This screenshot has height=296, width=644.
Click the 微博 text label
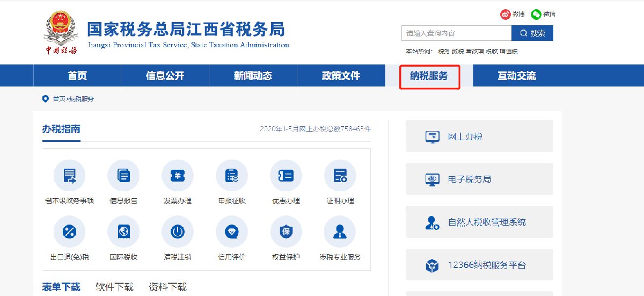[x=518, y=15]
